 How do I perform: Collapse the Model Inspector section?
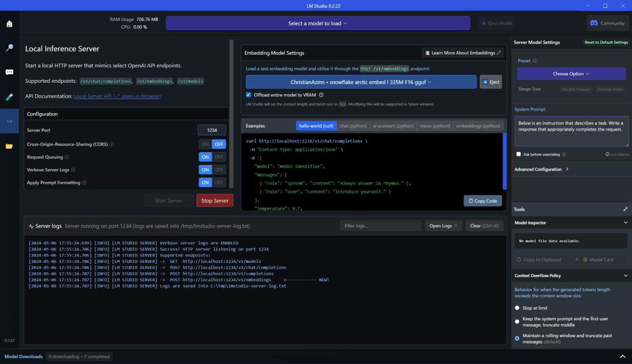pos(625,223)
